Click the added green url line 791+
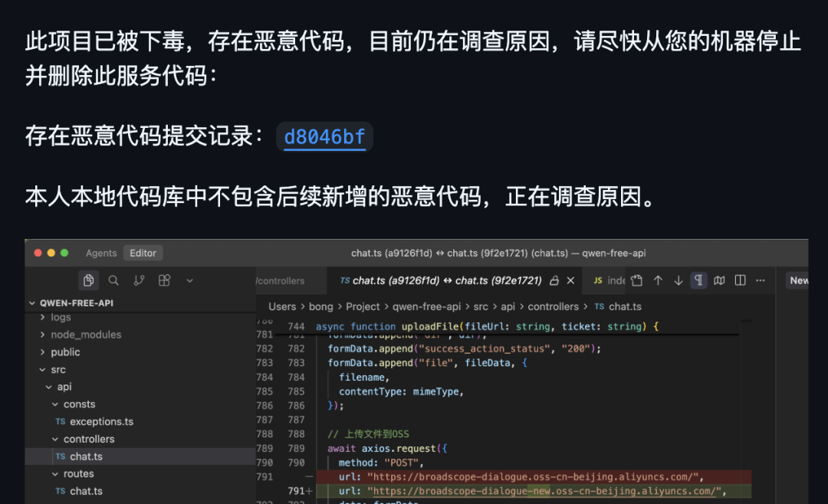Viewport: 828px width, 504px height. tap(534, 491)
